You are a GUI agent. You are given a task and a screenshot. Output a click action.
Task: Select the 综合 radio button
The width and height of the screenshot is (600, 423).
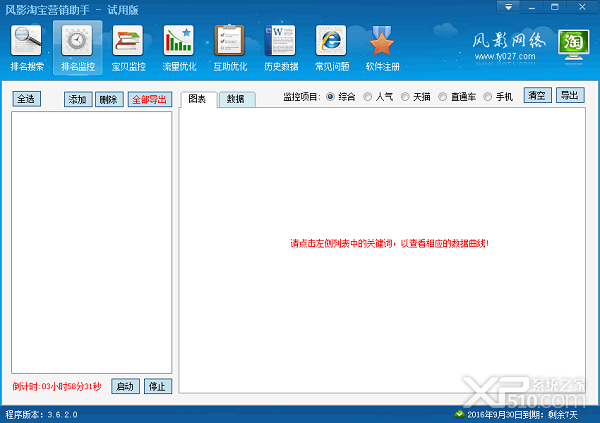pyautogui.click(x=330, y=97)
